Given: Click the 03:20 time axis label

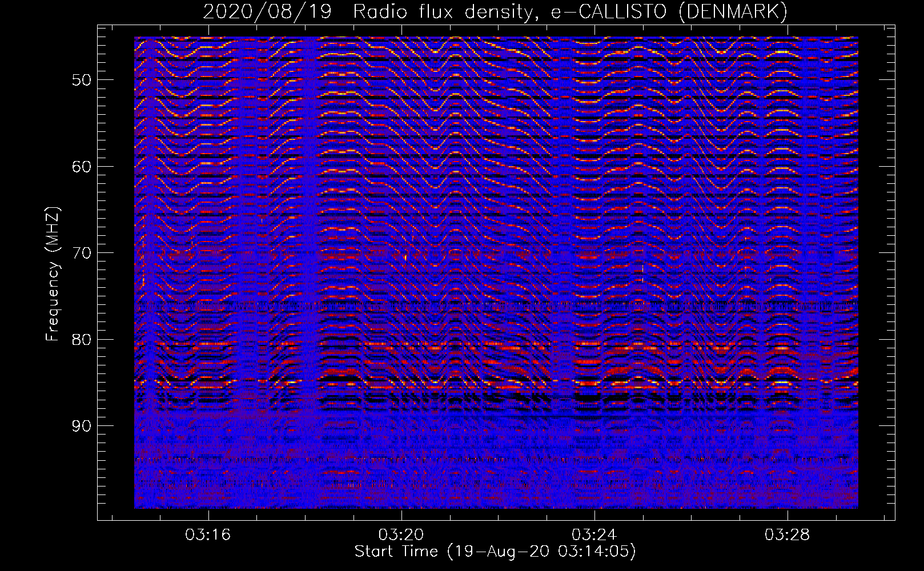Looking at the screenshot, I should (401, 534).
